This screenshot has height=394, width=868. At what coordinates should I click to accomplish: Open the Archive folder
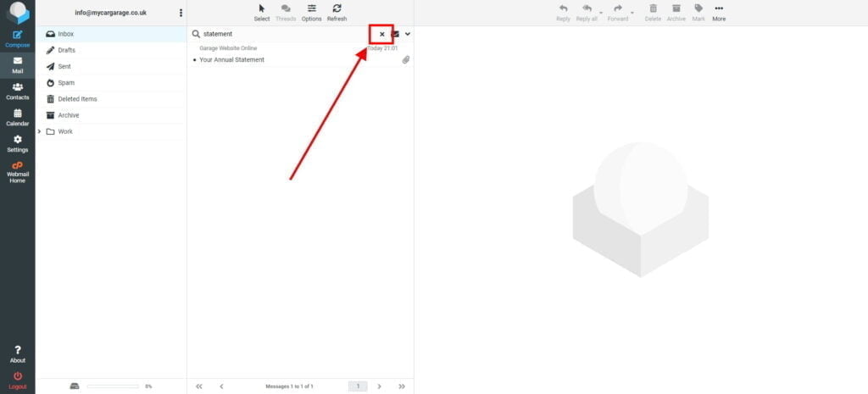(111, 115)
